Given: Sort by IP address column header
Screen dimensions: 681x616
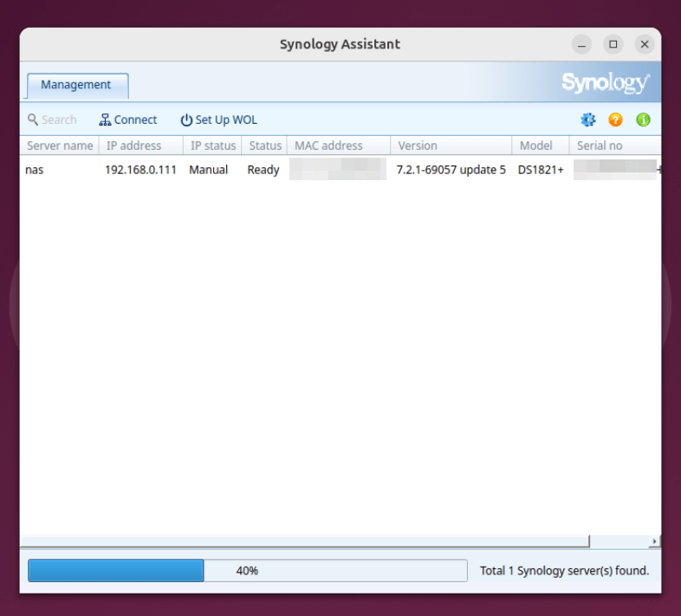Looking at the screenshot, I should [141, 146].
